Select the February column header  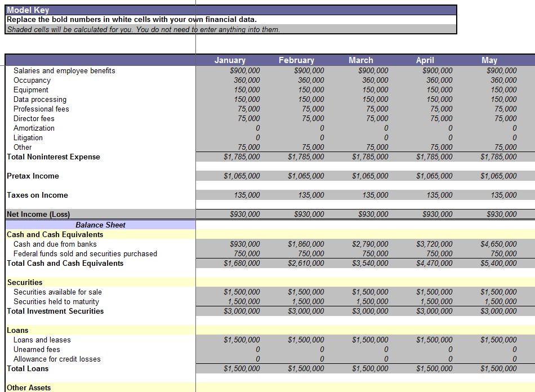pyautogui.click(x=296, y=60)
